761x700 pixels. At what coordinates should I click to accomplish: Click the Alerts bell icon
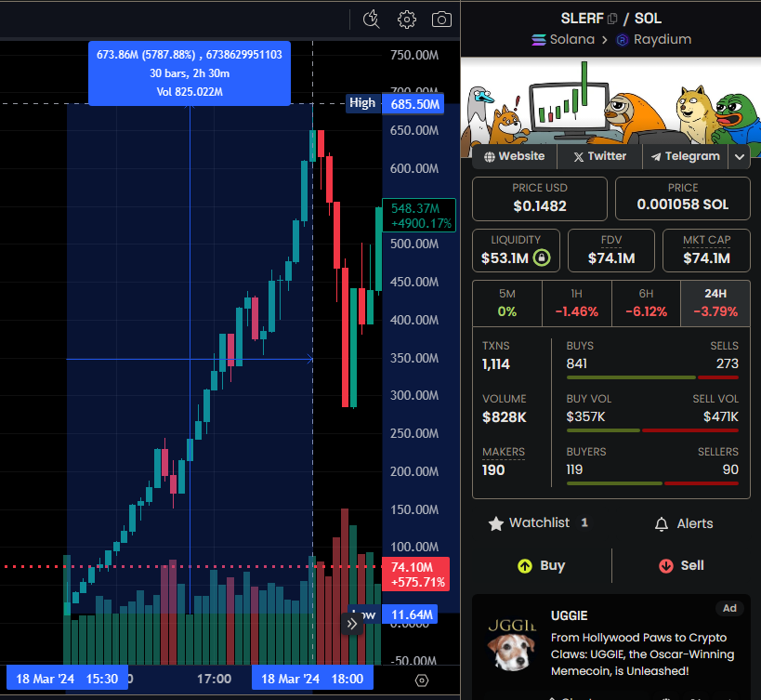pos(662,524)
